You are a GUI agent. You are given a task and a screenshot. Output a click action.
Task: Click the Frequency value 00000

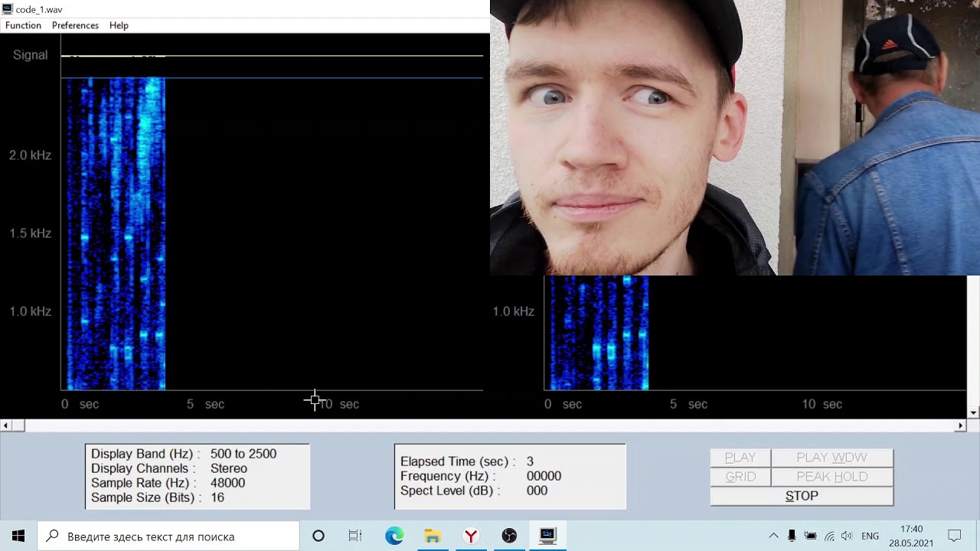click(x=544, y=476)
